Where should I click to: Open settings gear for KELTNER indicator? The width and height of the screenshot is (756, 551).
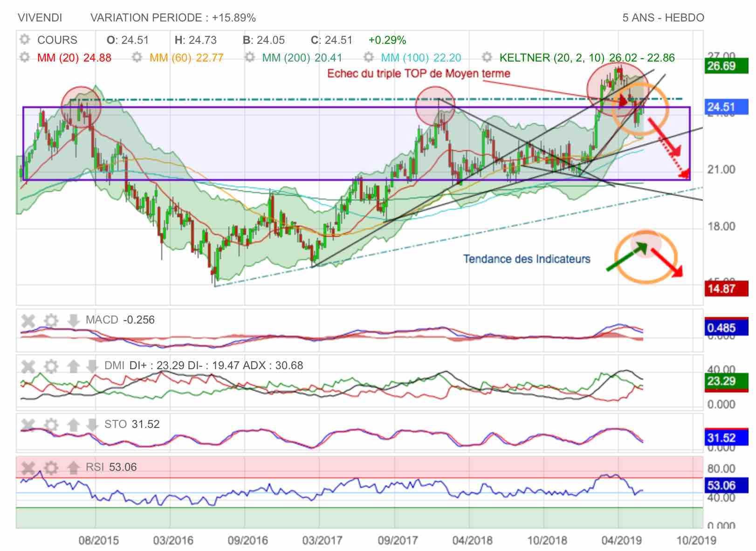tap(487, 57)
